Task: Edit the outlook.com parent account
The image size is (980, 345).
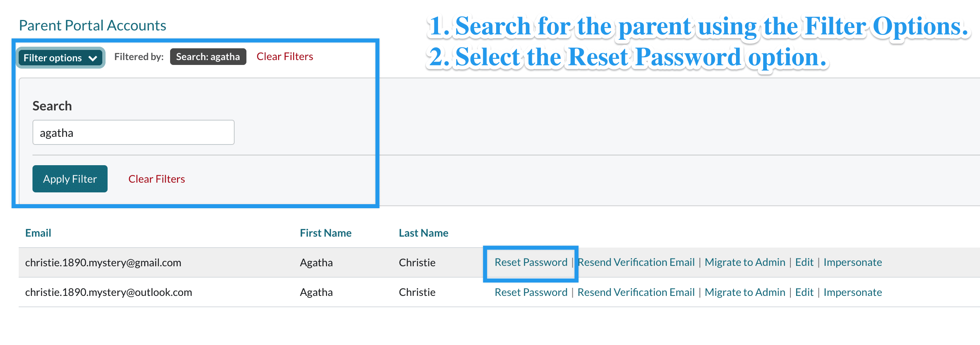Action: pyautogui.click(x=804, y=292)
